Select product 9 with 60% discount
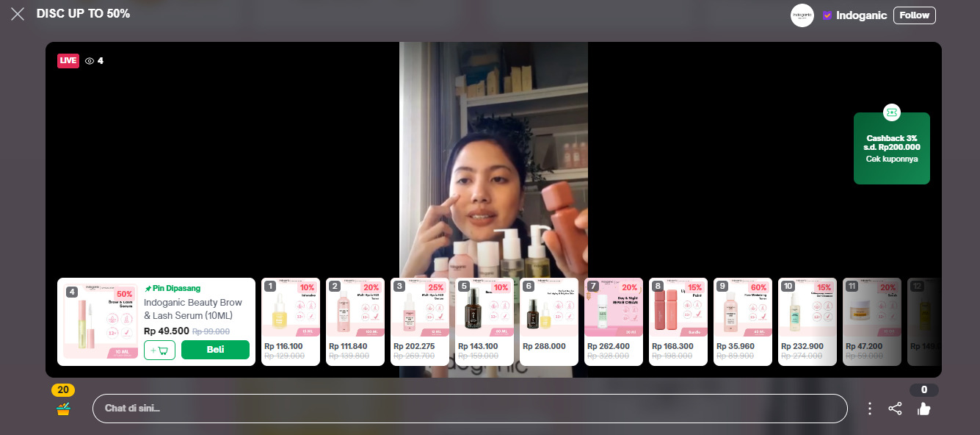The width and height of the screenshot is (980, 435). click(x=743, y=321)
